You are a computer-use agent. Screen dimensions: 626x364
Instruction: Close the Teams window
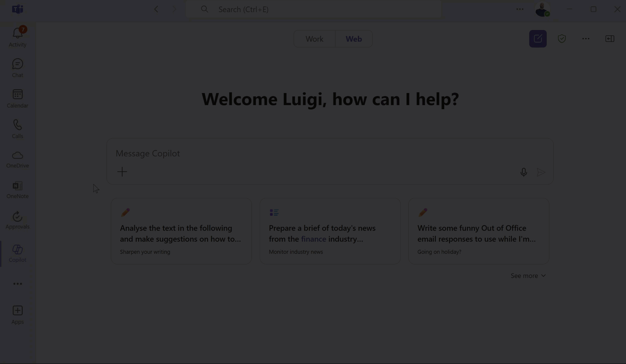(618, 9)
